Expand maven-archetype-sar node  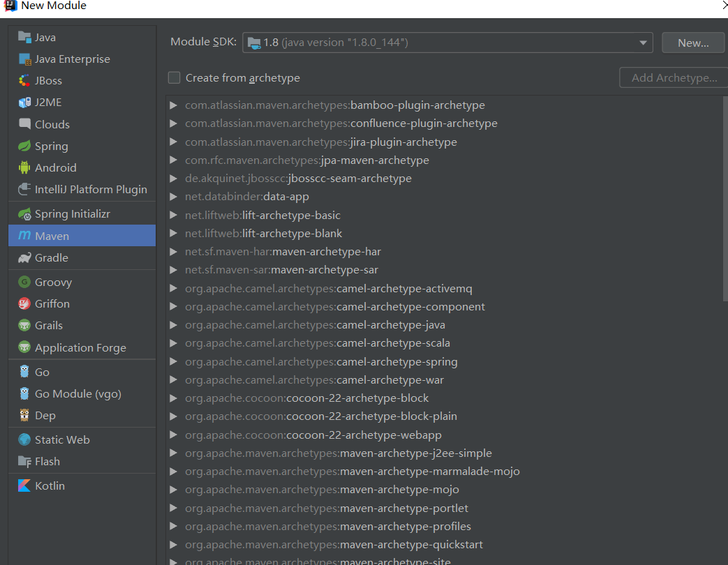(x=173, y=270)
